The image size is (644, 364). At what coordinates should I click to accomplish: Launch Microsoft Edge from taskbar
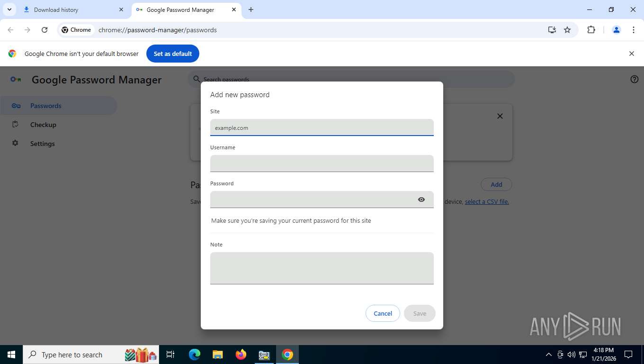[x=195, y=355]
